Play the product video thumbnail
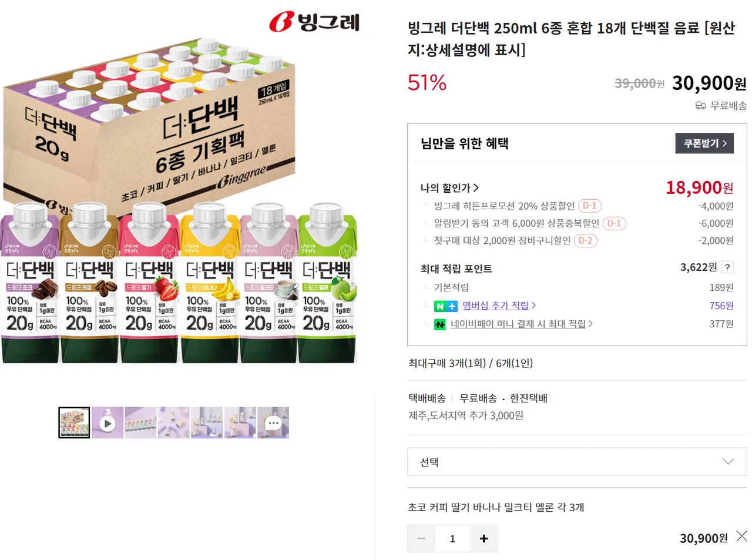This screenshot has width=752, height=560. pos(108,422)
